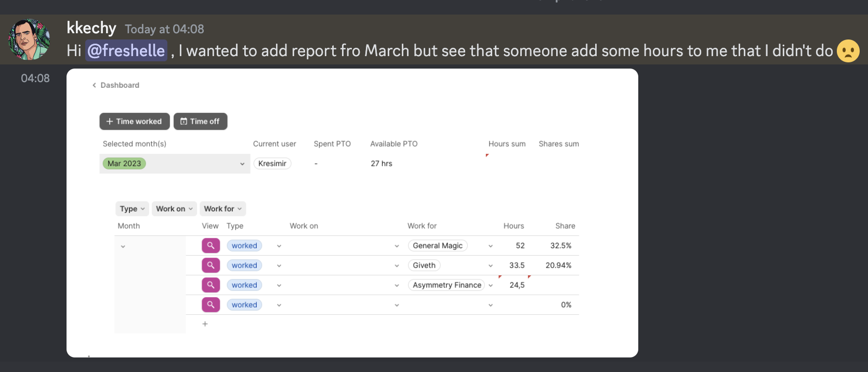
Task: View details of the 0% share row
Action: [x=211, y=305]
